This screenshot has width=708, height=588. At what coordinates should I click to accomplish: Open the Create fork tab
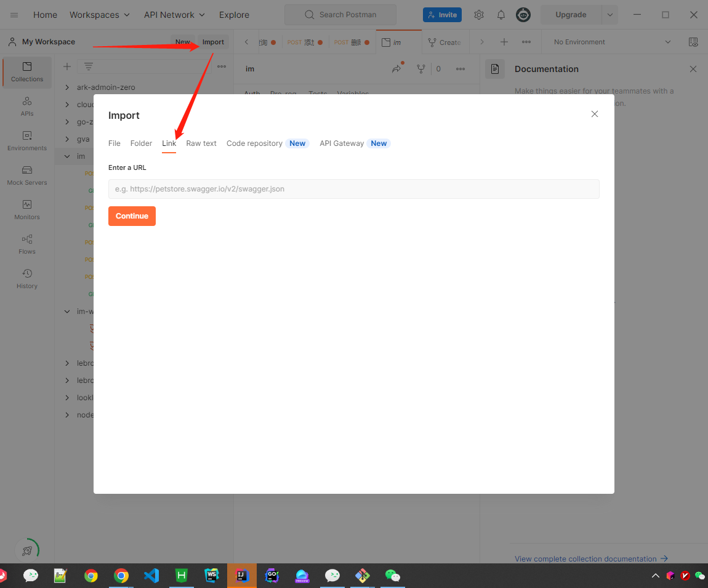point(445,42)
